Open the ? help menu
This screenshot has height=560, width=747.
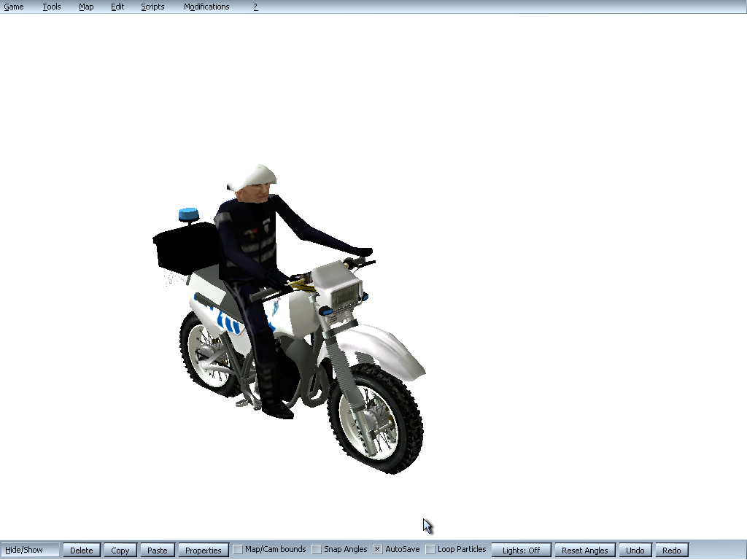[x=255, y=7]
